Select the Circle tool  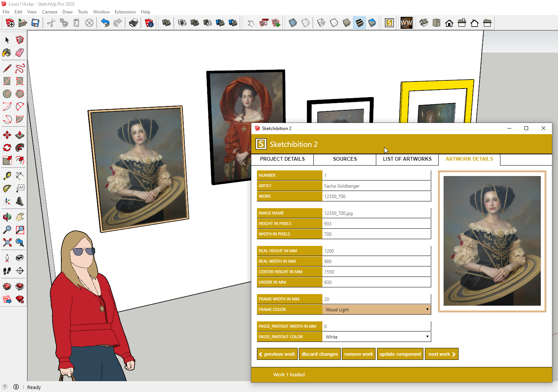pyautogui.click(x=7, y=94)
